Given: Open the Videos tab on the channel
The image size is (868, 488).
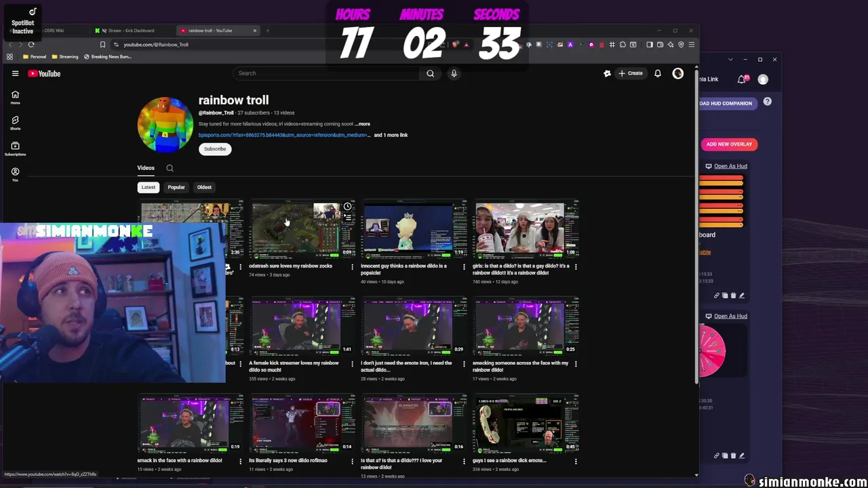Looking at the screenshot, I should point(146,168).
